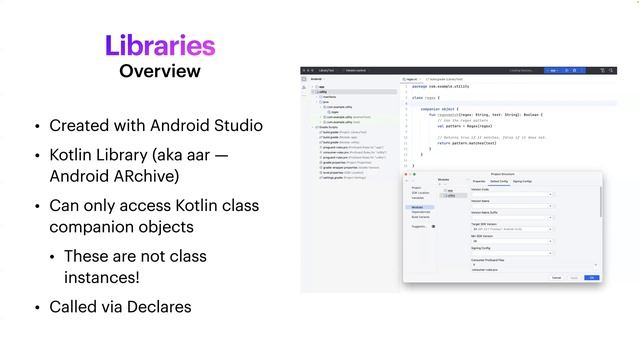This screenshot has height=360, width=640.
Task: Expand the manifests folder in project tree
Action: (317, 97)
